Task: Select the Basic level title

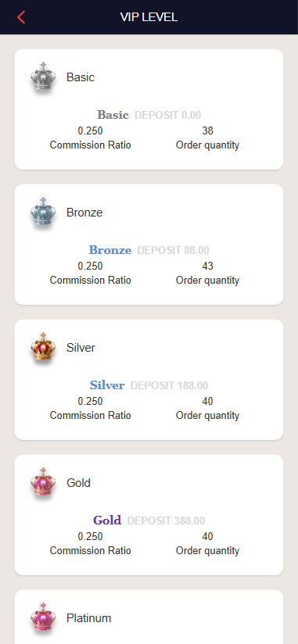Action: [x=81, y=77]
